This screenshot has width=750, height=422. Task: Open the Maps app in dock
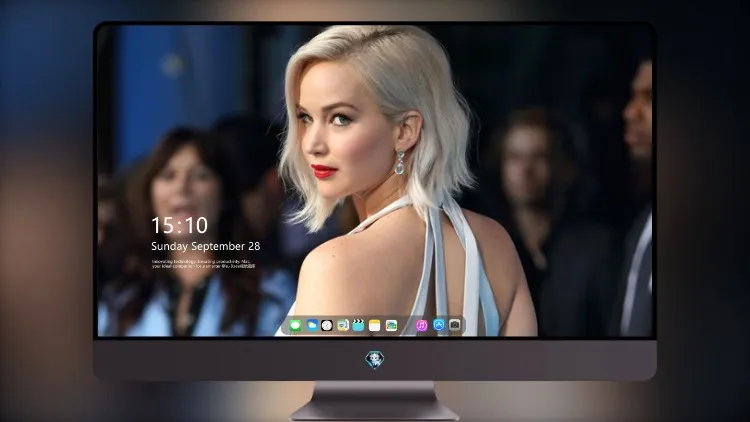point(391,326)
